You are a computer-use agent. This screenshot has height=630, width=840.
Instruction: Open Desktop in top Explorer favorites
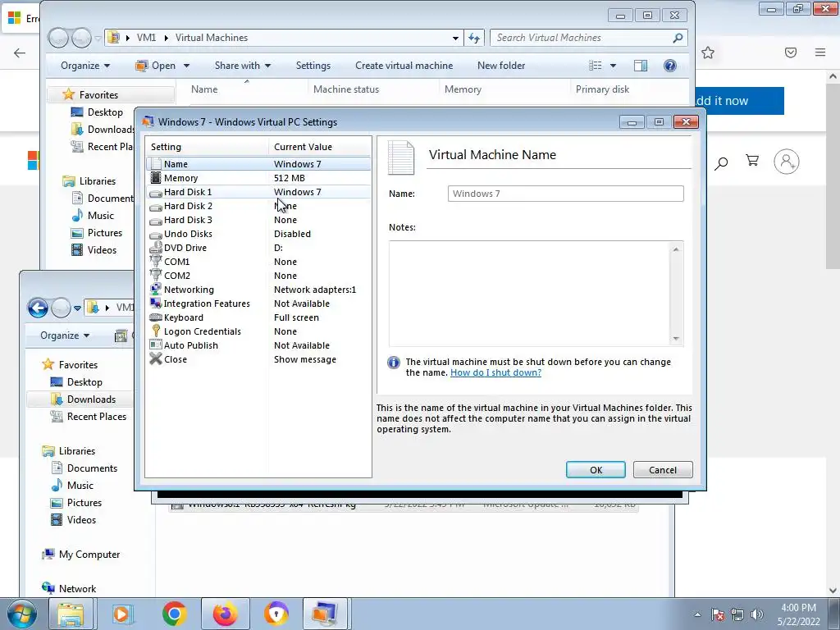tap(97, 112)
